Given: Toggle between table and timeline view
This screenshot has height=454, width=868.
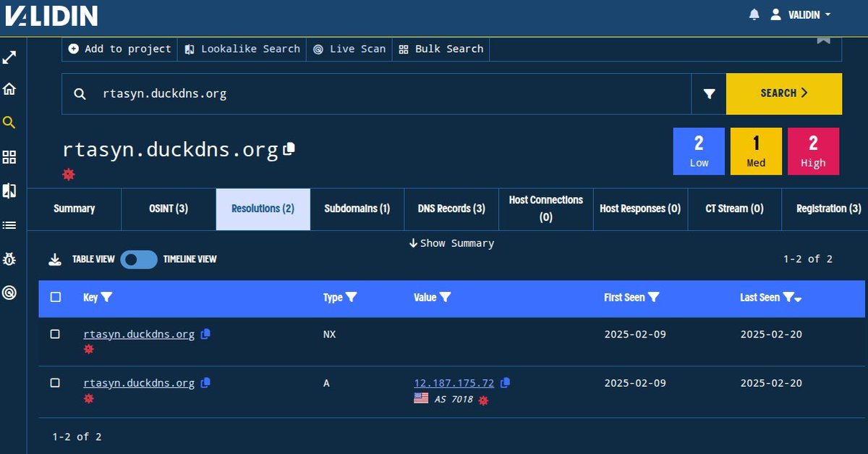Looking at the screenshot, I should pyautogui.click(x=138, y=259).
